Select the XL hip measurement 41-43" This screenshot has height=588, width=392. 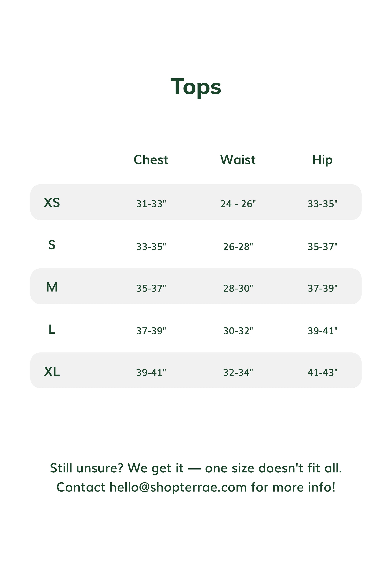(323, 372)
